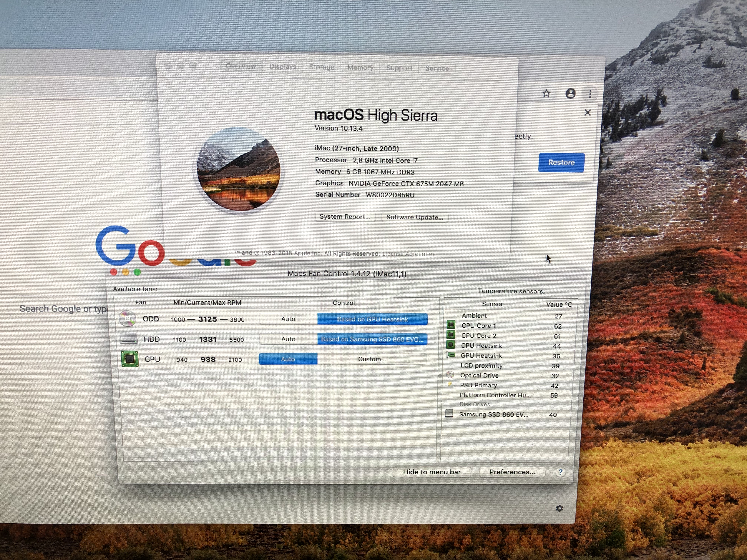Set ODD fan to Auto
747x560 pixels.
coord(288,319)
